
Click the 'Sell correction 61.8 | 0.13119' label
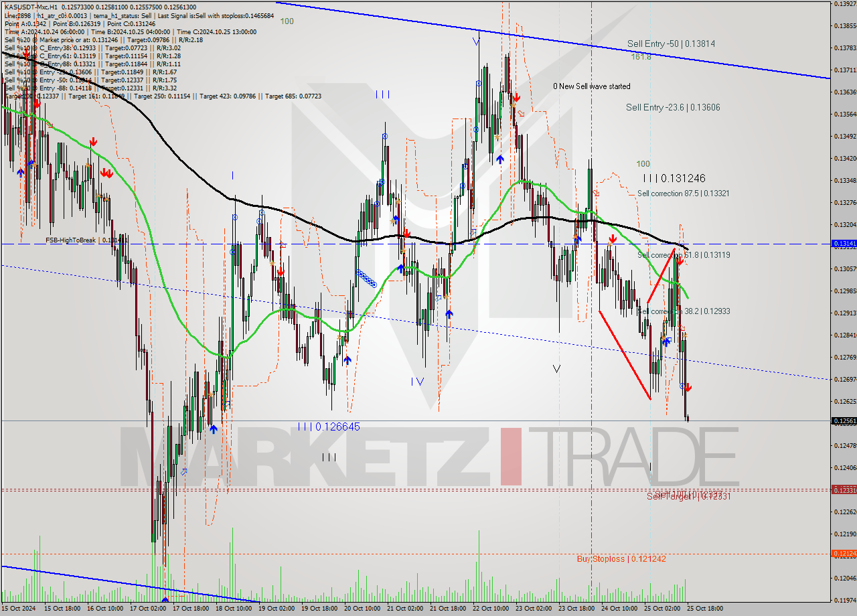[x=683, y=255]
